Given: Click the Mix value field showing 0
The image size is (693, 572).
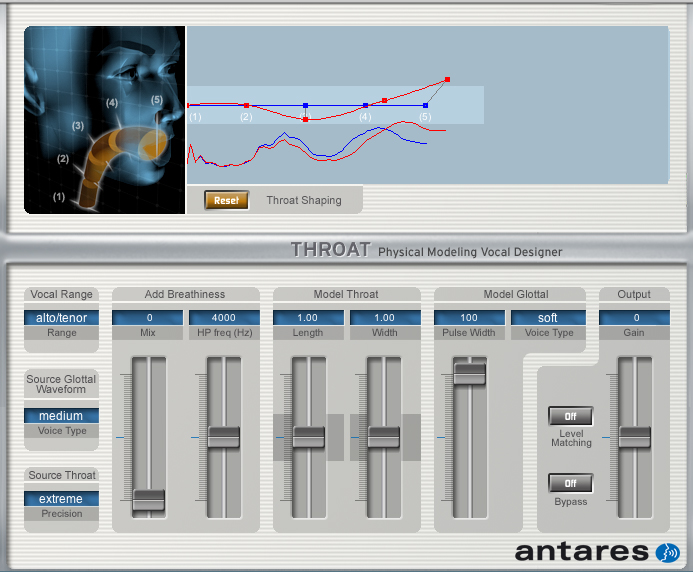Looking at the screenshot, I should click(150, 317).
